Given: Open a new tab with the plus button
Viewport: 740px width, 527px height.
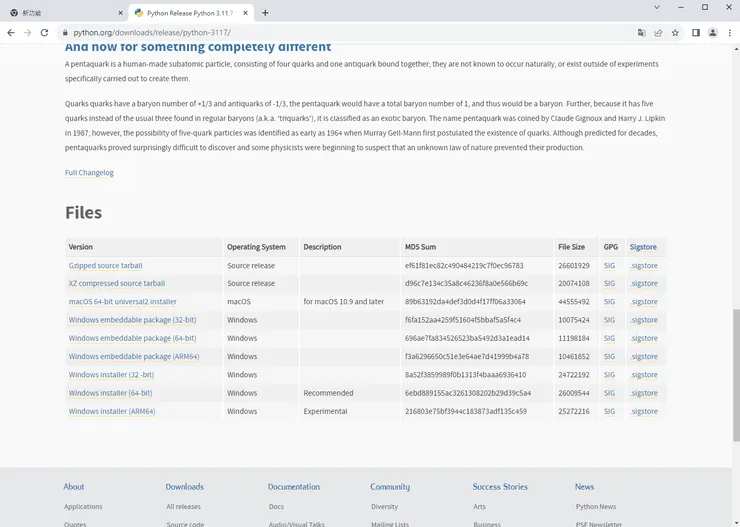Looking at the screenshot, I should tap(265, 13).
